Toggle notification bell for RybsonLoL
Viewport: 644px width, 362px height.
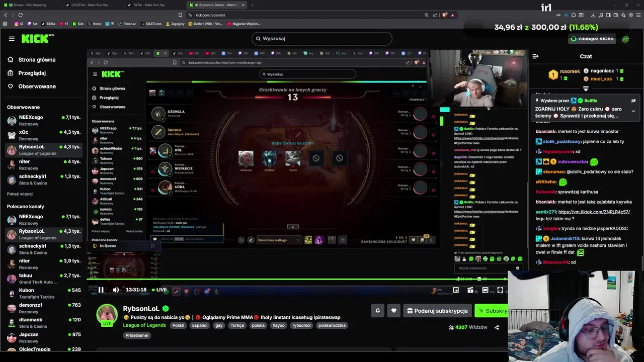point(378,311)
